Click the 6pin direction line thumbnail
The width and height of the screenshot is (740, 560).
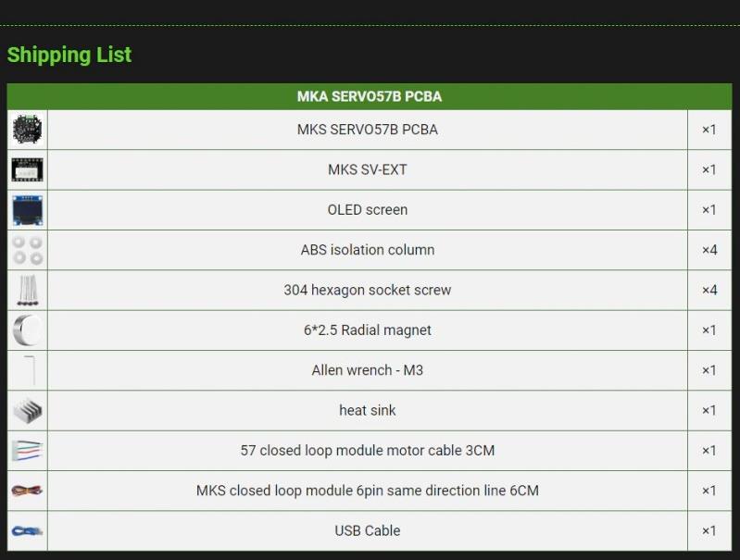pos(28,491)
